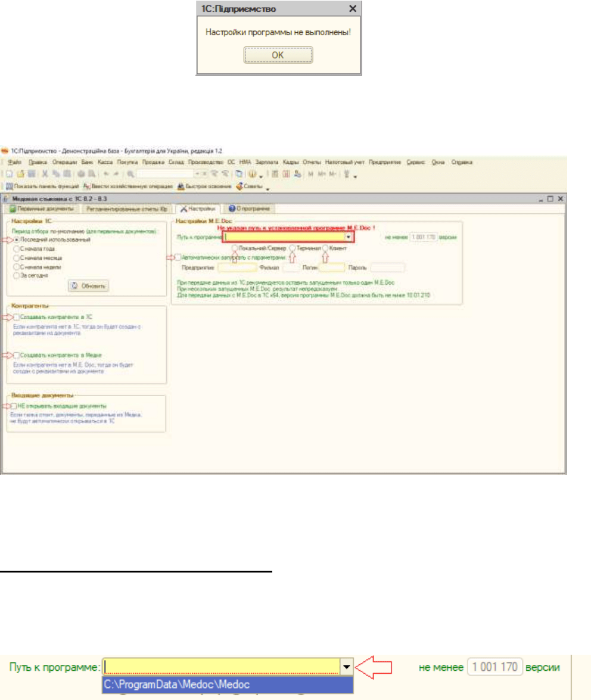Click the small не менее version field
The width and height of the screenshot is (591, 700).
click(423, 237)
